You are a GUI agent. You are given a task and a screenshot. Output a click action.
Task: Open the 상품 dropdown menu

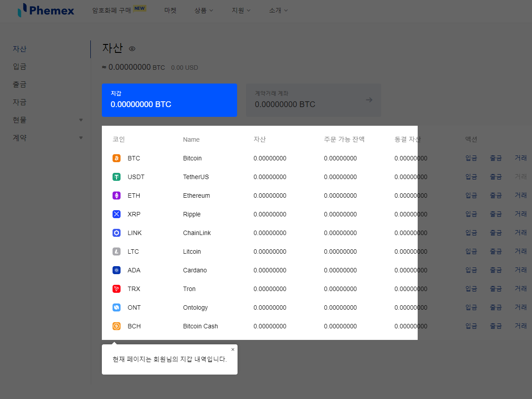tap(204, 11)
